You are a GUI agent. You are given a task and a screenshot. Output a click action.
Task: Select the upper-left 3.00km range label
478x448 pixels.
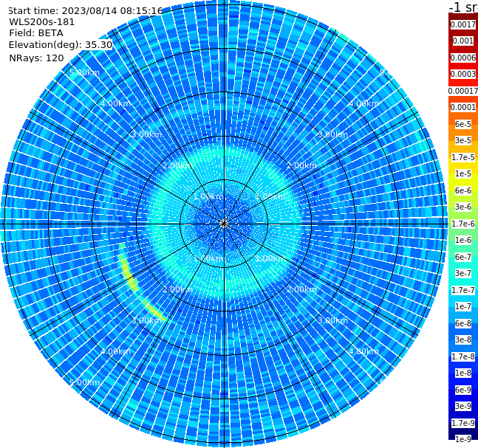coord(146,134)
